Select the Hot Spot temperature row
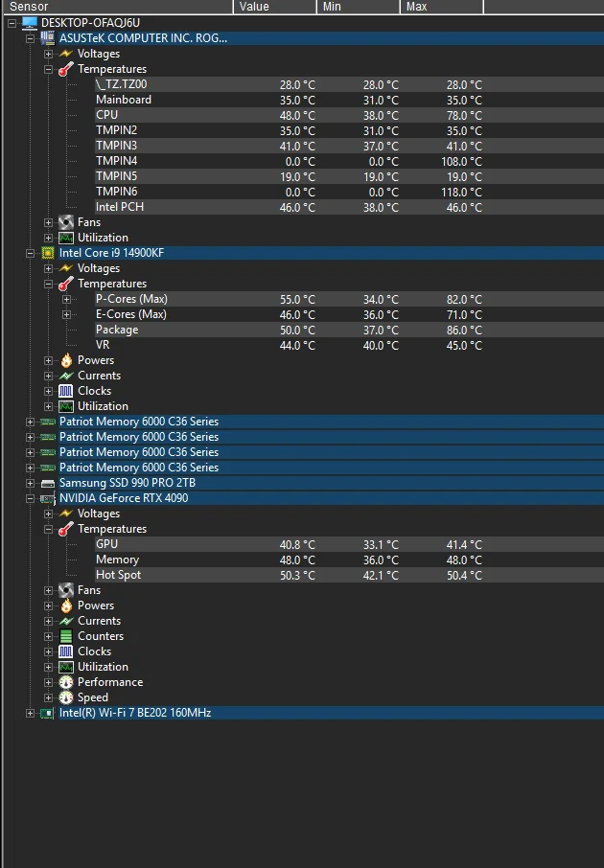Screen dimensions: 604x868 tap(349, 575)
